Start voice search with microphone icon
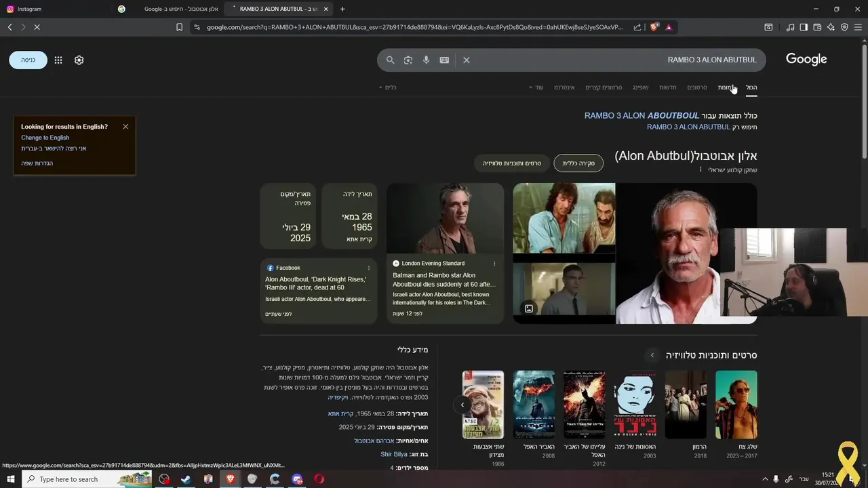The height and width of the screenshot is (488, 868). pyautogui.click(x=426, y=60)
